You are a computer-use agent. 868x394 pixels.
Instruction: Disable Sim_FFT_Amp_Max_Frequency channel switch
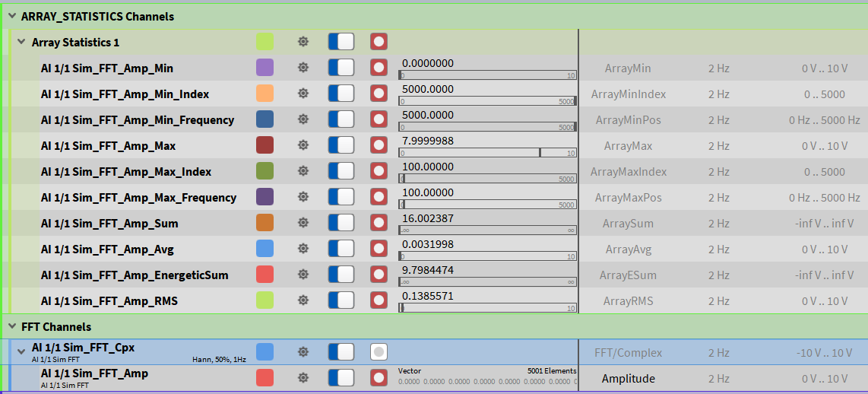341,197
